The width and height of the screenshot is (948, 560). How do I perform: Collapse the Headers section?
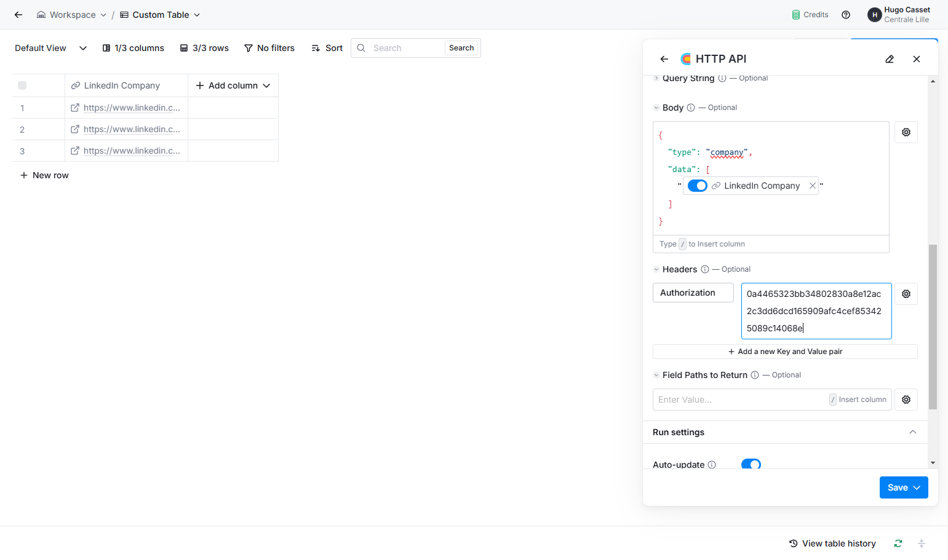(656, 269)
